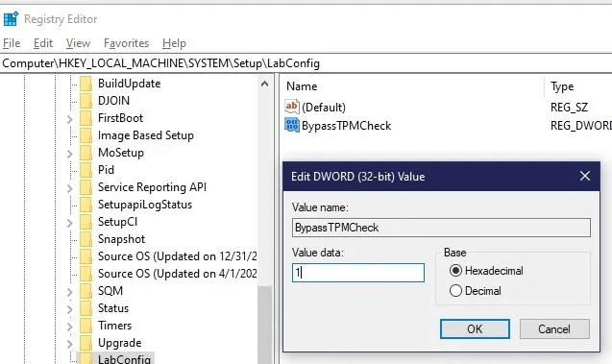Select the Image Based Setup folder icon

(x=86, y=135)
